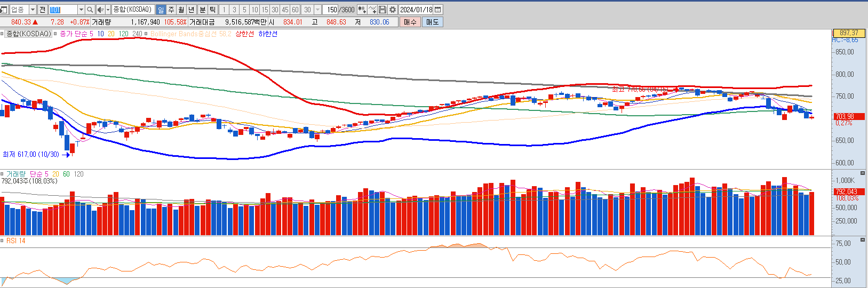Click the 종합(KOSDAQ) name field in toolbar
The width and height of the screenshot is (868, 288).
click(x=133, y=10)
